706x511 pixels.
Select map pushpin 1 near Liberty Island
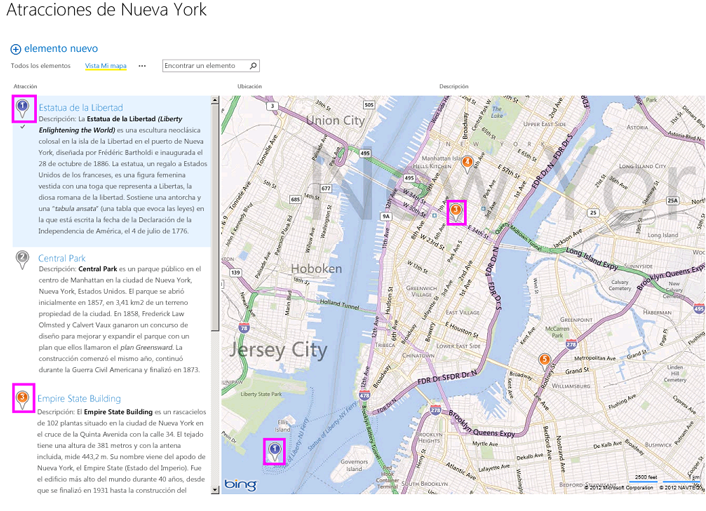[274, 452]
